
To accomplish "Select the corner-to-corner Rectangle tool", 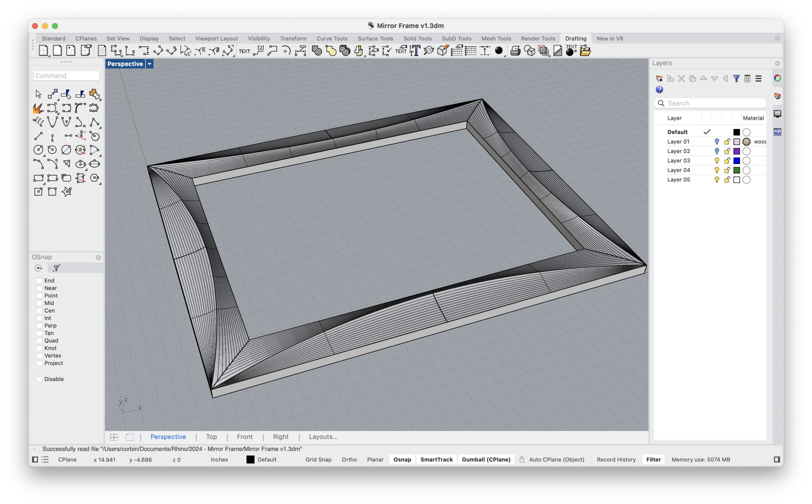I will click(38, 178).
